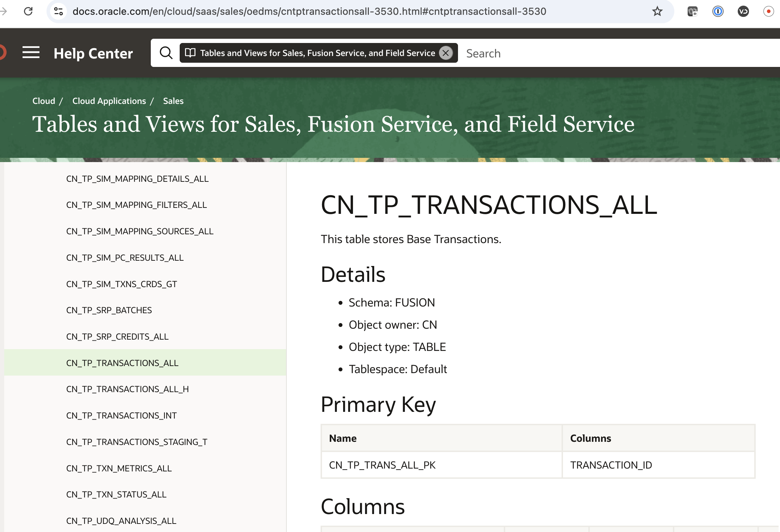Open the Cloud Applications breadcrumb
The height and width of the screenshot is (532, 780).
click(x=109, y=101)
